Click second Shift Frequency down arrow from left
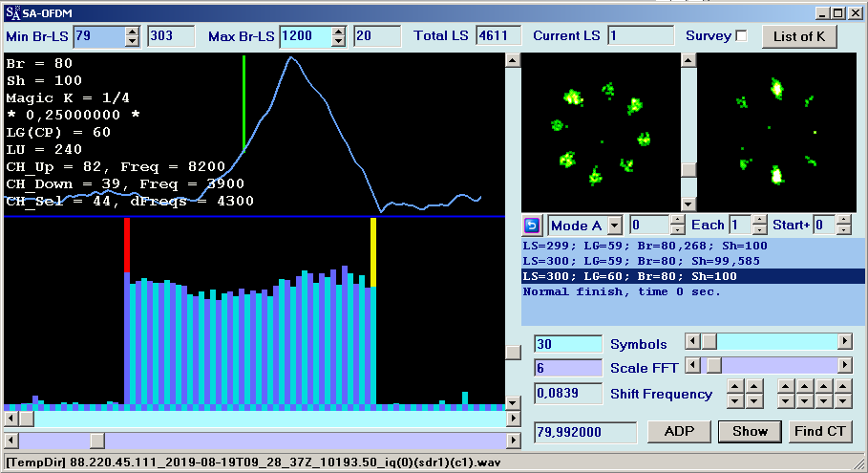 754,401
